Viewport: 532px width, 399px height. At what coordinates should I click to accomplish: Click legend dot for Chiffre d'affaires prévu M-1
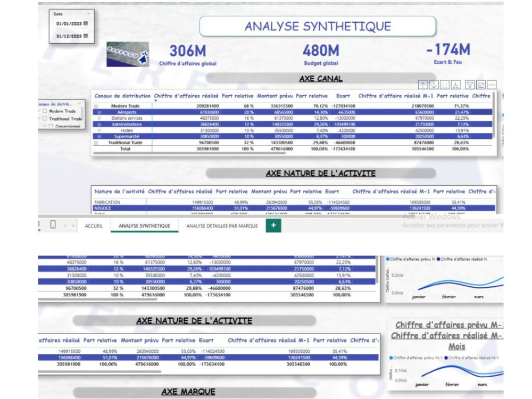391,358
